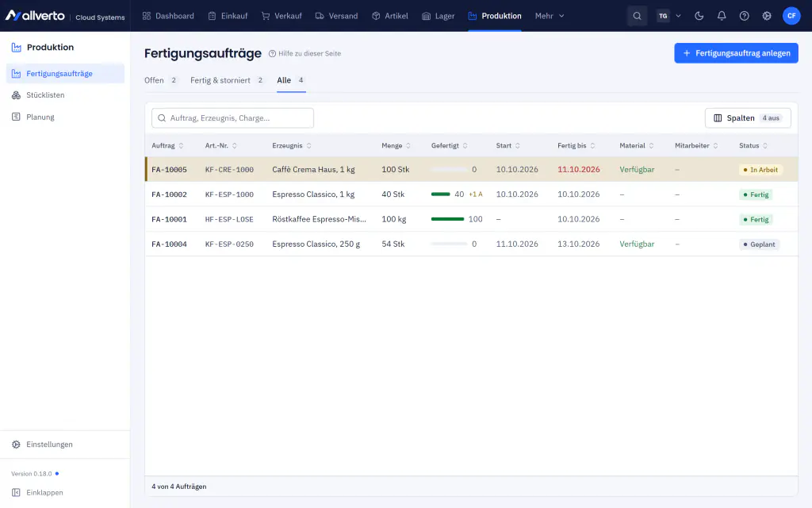Screen dimensions: 812x508
Task: Click the Geplant status badge
Action: tap(760, 244)
